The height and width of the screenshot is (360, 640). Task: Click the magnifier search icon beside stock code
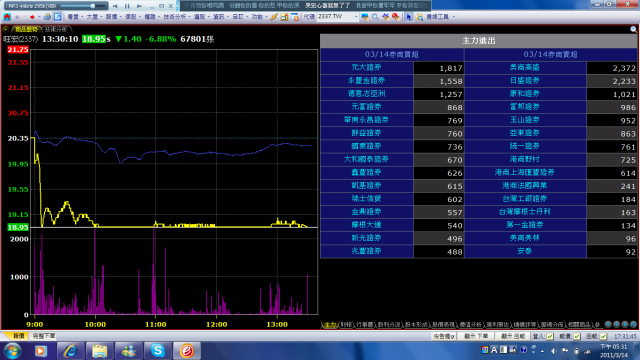[x=375, y=17]
